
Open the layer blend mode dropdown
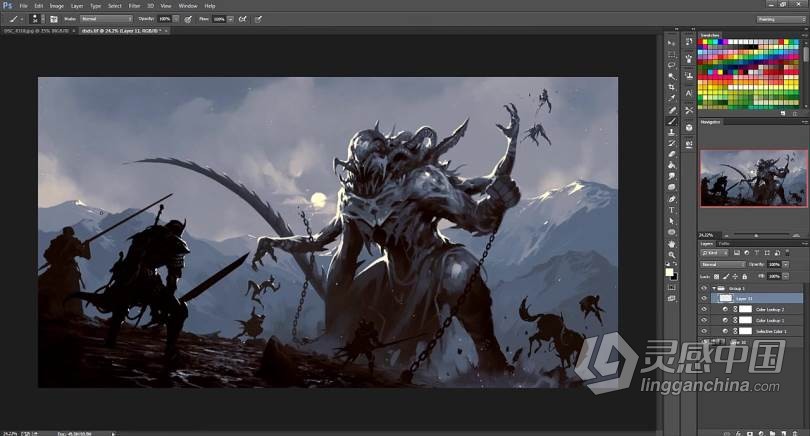(x=723, y=264)
